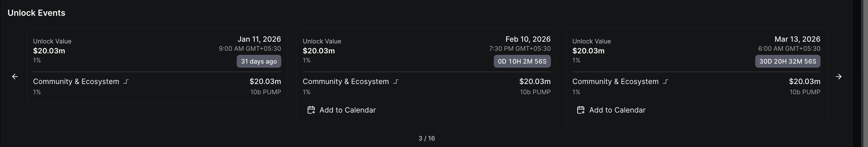Viewport: 868px width, 147px height.
Task: Open Community & Ecosystem label in Mar 13 card
Action: click(x=615, y=82)
